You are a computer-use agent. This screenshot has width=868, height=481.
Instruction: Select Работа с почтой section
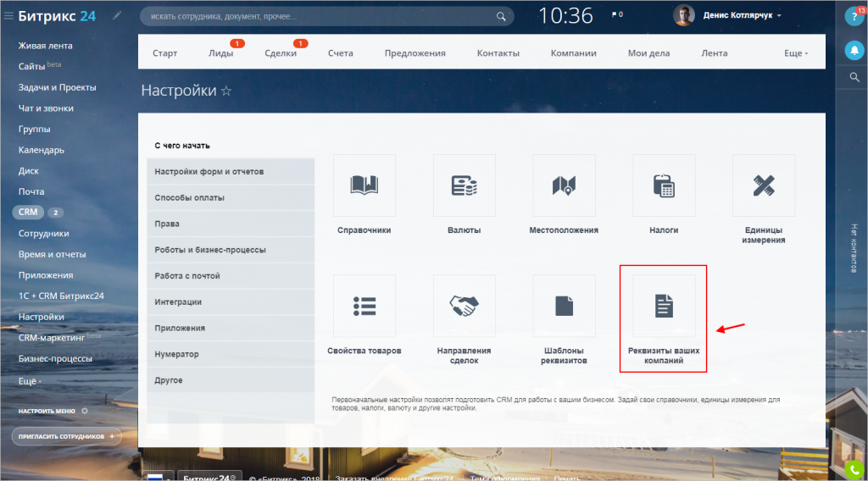click(231, 276)
